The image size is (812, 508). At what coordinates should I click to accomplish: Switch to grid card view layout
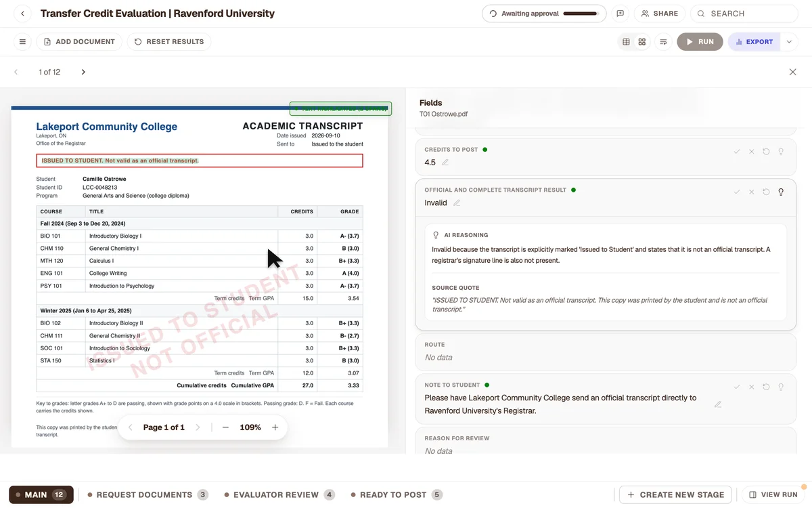pyautogui.click(x=642, y=42)
